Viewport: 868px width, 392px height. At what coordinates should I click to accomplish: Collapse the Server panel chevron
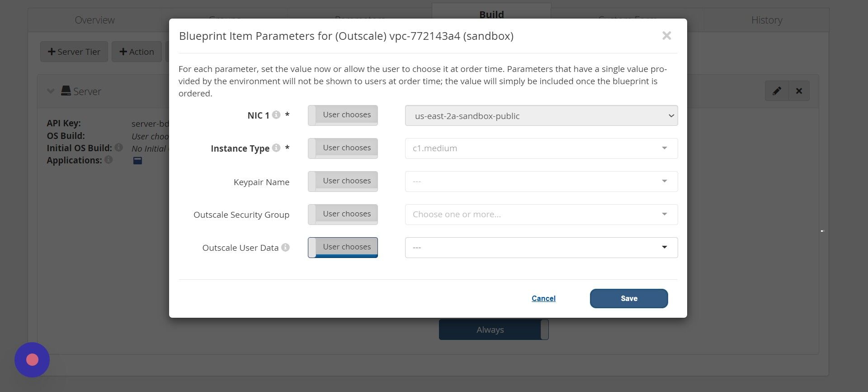tap(51, 91)
